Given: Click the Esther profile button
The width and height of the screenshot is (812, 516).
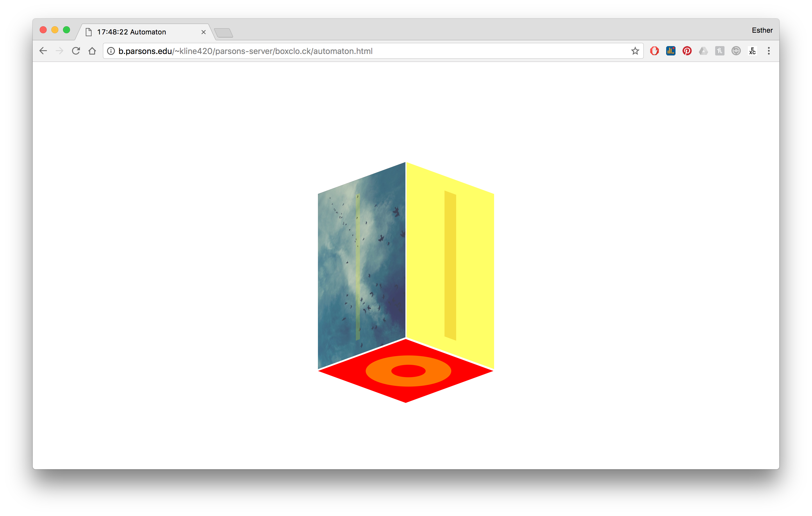Looking at the screenshot, I should point(762,30).
